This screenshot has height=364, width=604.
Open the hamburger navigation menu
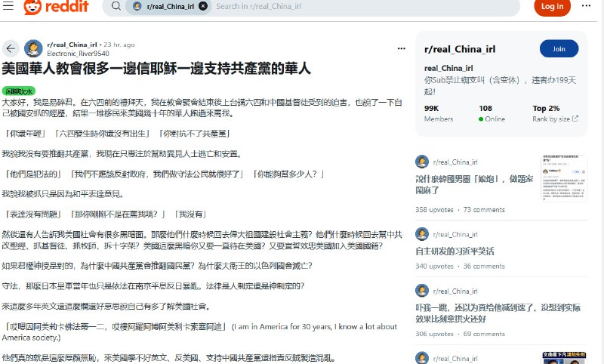click(x=8, y=5)
